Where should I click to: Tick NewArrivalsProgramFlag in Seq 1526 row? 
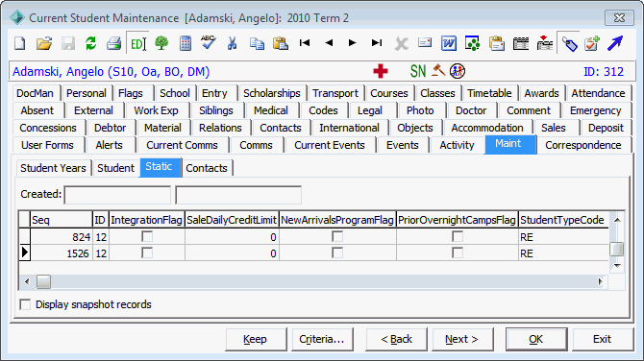(337, 253)
